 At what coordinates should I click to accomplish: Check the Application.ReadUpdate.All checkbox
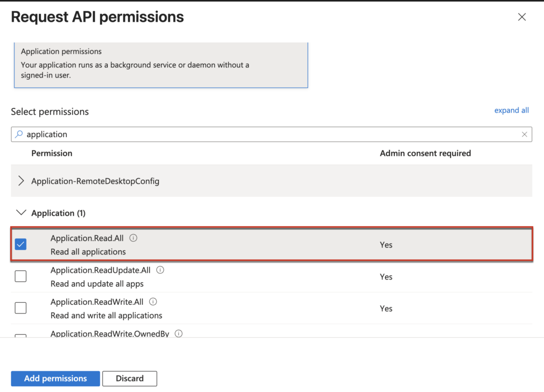[x=21, y=276]
